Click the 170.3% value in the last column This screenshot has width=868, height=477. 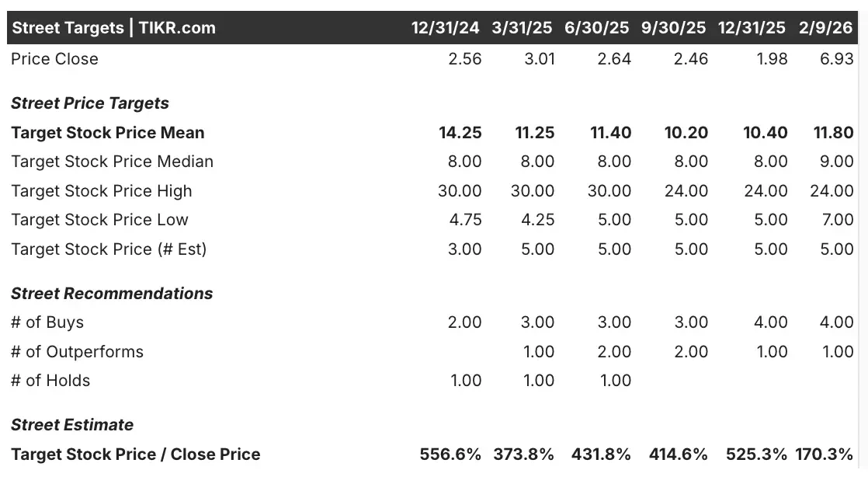[825, 454]
